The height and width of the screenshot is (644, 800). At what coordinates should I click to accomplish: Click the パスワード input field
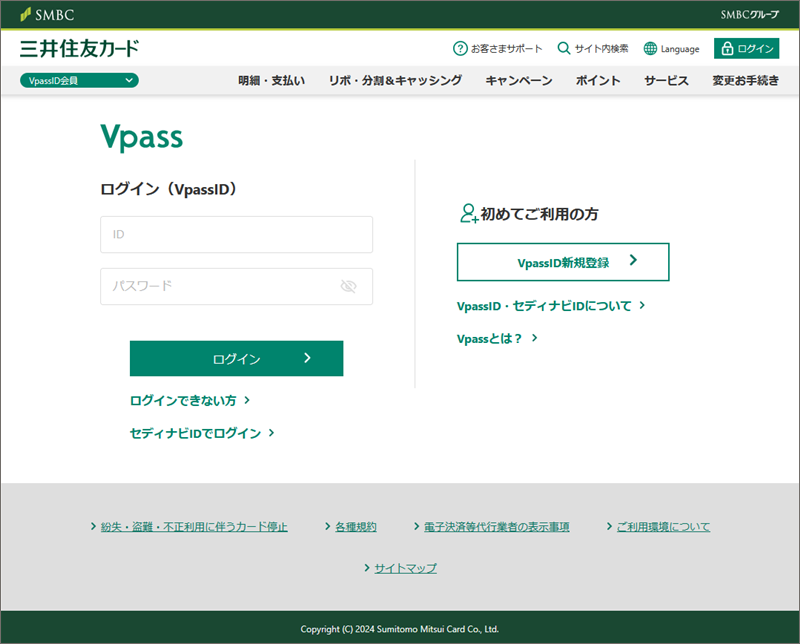tap(220, 286)
